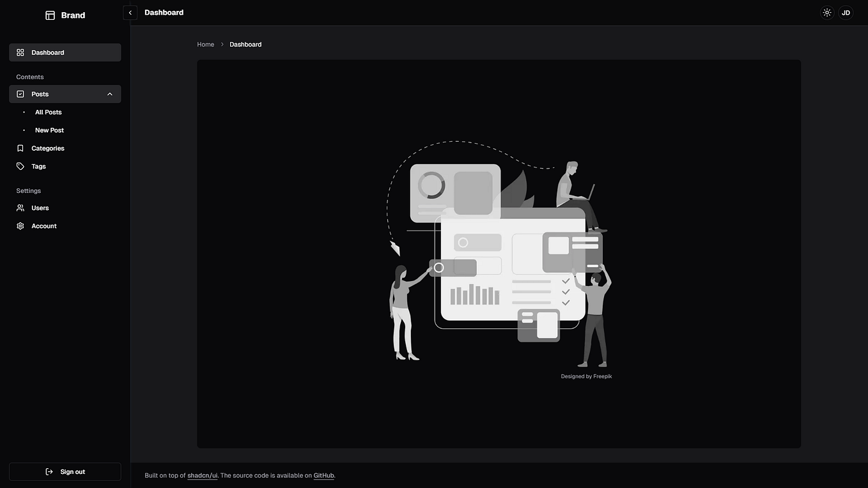Click the Brand panel icon in the header
868x488 pixels.
click(49, 14)
